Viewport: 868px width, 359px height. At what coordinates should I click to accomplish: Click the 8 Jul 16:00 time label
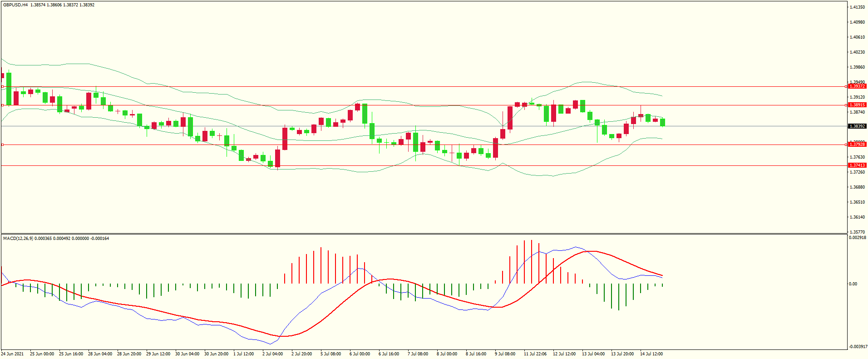(x=476, y=354)
